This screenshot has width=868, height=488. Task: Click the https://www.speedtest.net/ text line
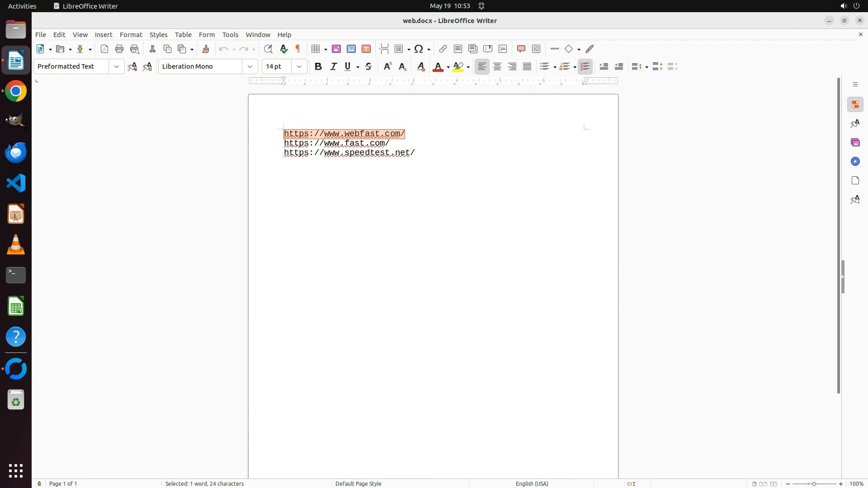pos(349,153)
